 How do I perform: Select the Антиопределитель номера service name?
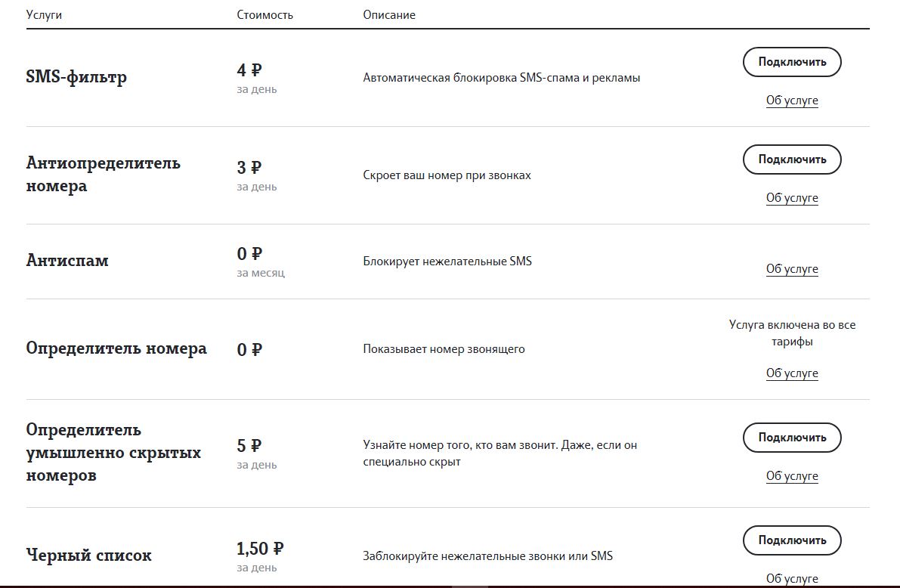pos(103,175)
